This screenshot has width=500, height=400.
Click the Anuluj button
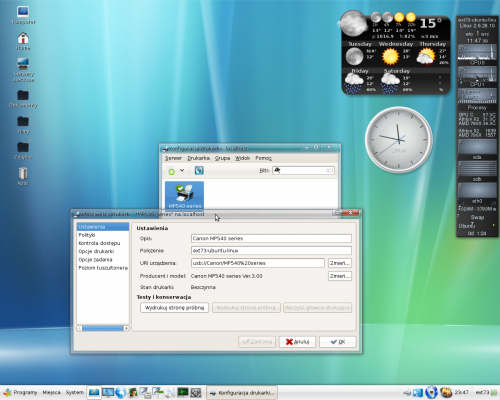click(297, 342)
